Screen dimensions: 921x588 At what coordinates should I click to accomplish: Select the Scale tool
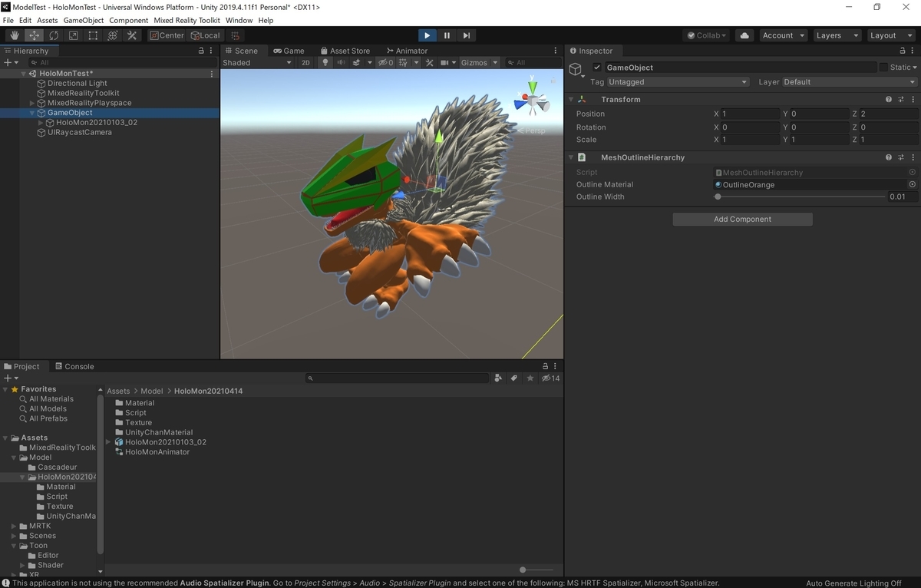[74, 35]
